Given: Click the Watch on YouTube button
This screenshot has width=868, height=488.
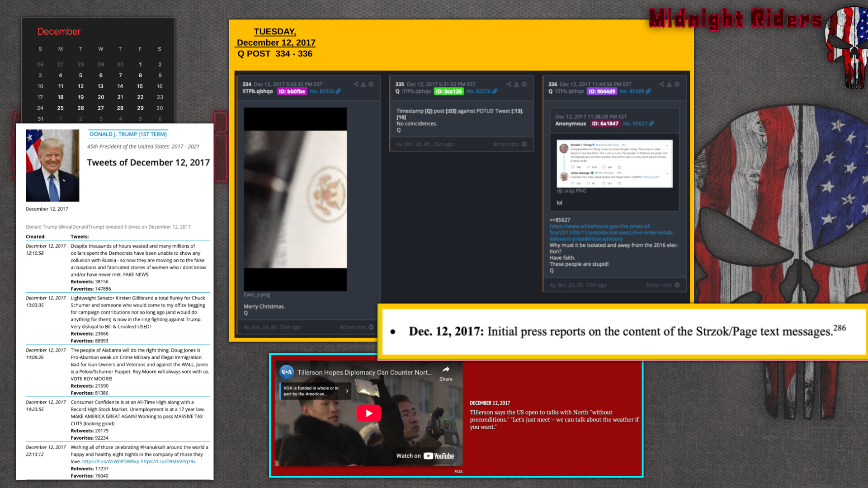Looking at the screenshot, I should [425, 456].
